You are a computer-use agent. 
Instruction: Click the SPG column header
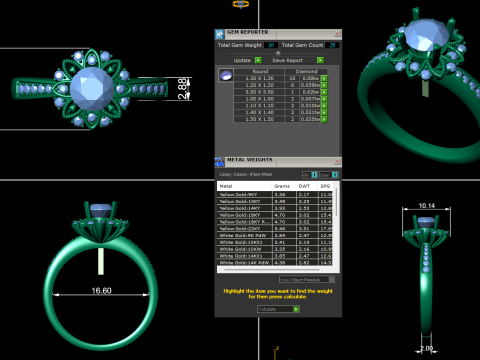325,186
